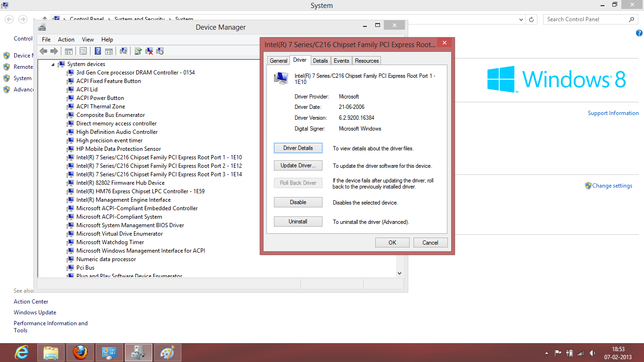
Task: Switch to the Events tab
Action: (x=341, y=61)
